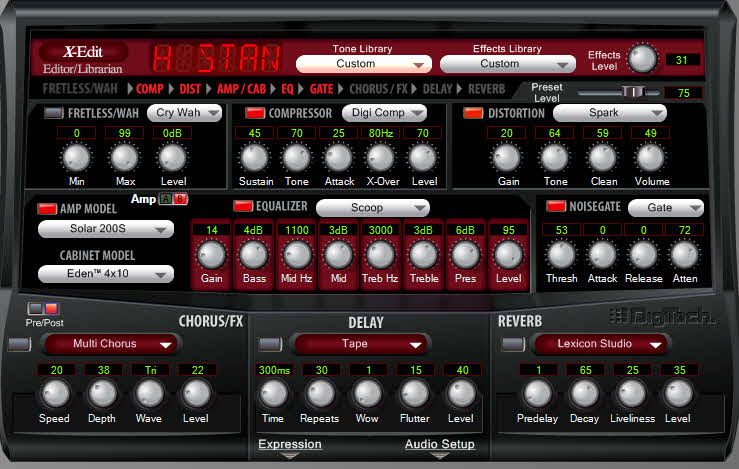Click the Effects Level knob
This screenshot has height=469, width=739.
pos(643,59)
